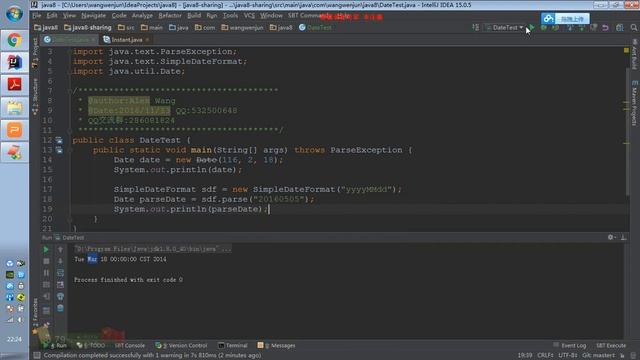Click the gutter run icon beside class DateTest
Image resolution: width=640 pixels, height=360 pixels.
click(59, 140)
